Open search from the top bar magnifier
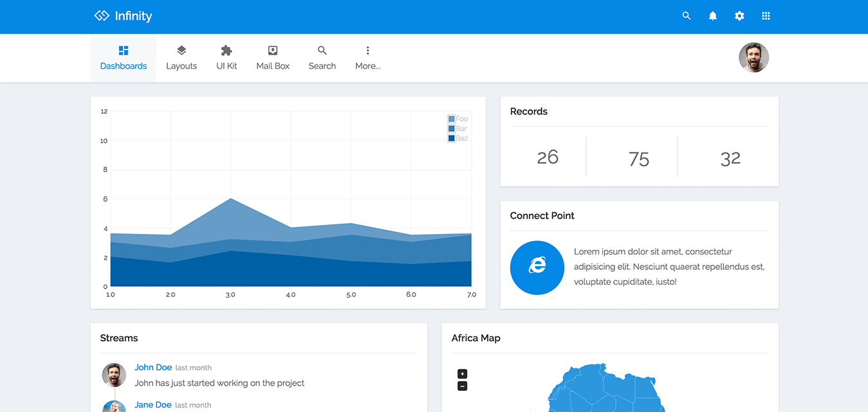 coord(687,16)
